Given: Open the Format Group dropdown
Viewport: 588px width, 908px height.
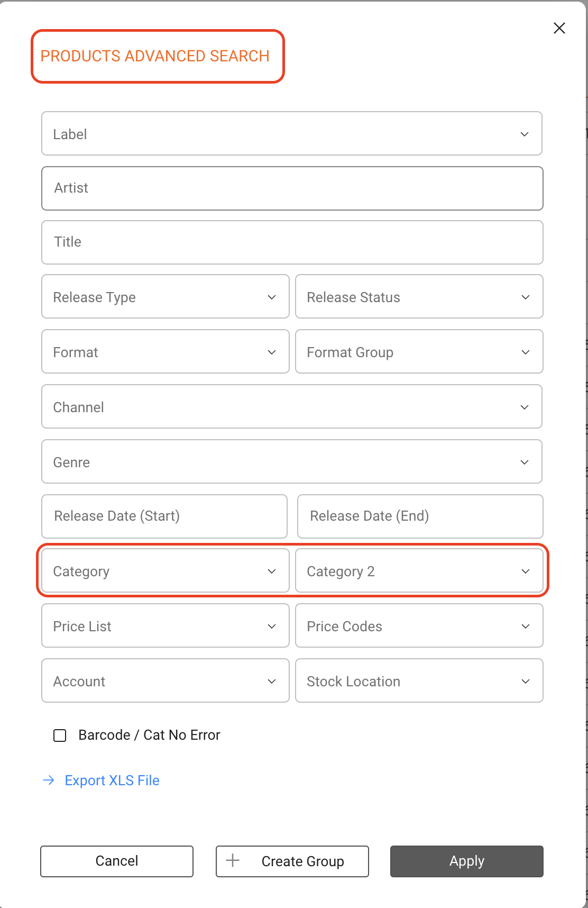Looking at the screenshot, I should [x=419, y=351].
